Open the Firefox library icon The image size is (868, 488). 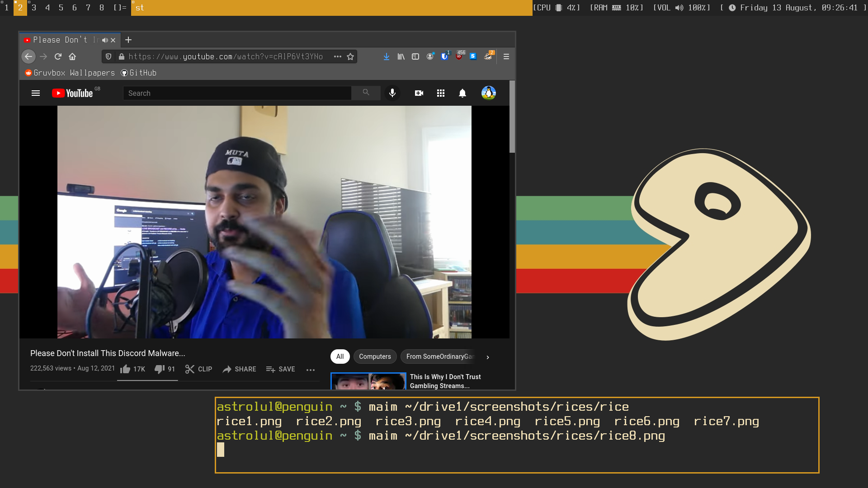401,56
